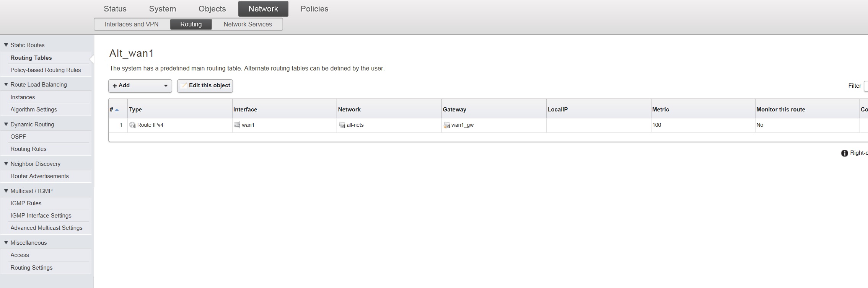Collapse the Route Load Balancing section
The image size is (868, 288).
(x=6, y=85)
